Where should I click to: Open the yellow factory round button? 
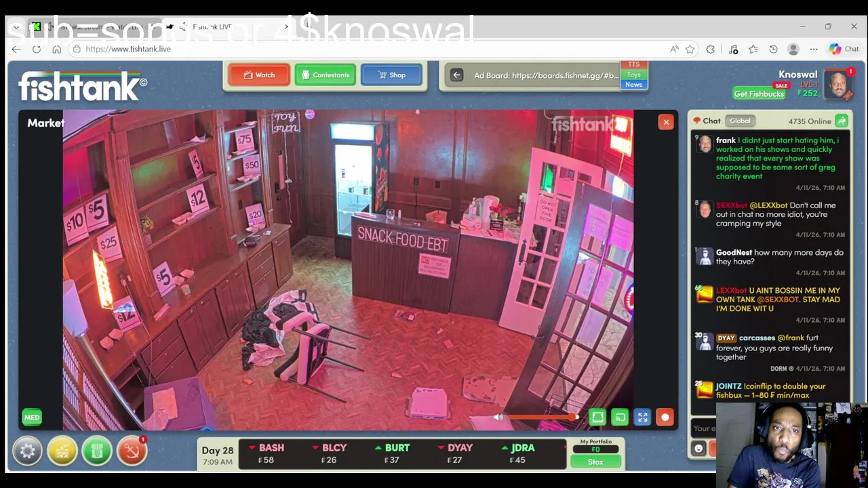point(62,451)
